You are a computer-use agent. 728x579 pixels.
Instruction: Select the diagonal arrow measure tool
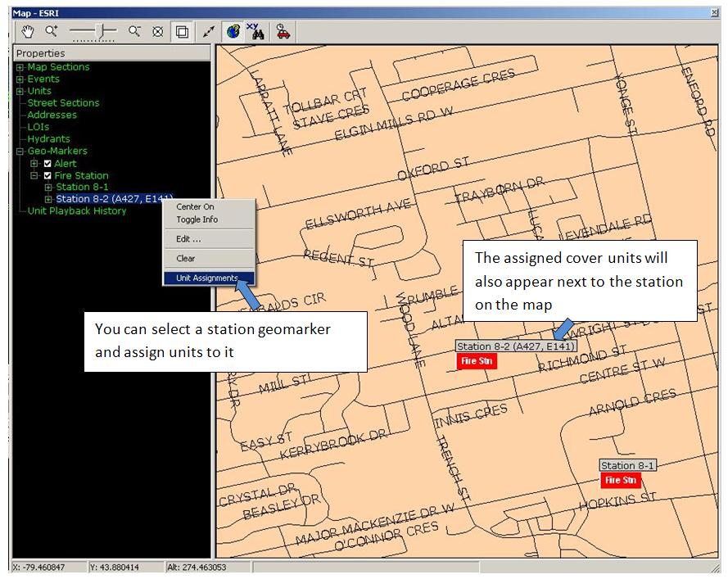point(209,31)
